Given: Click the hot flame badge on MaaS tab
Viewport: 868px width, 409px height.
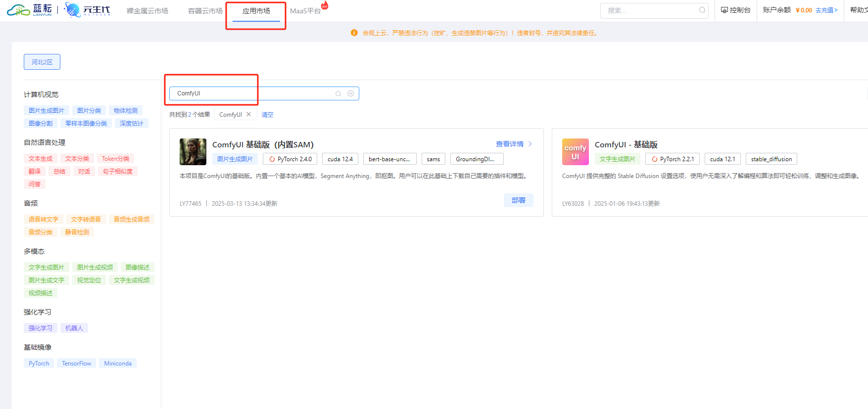Looking at the screenshot, I should 325,5.
